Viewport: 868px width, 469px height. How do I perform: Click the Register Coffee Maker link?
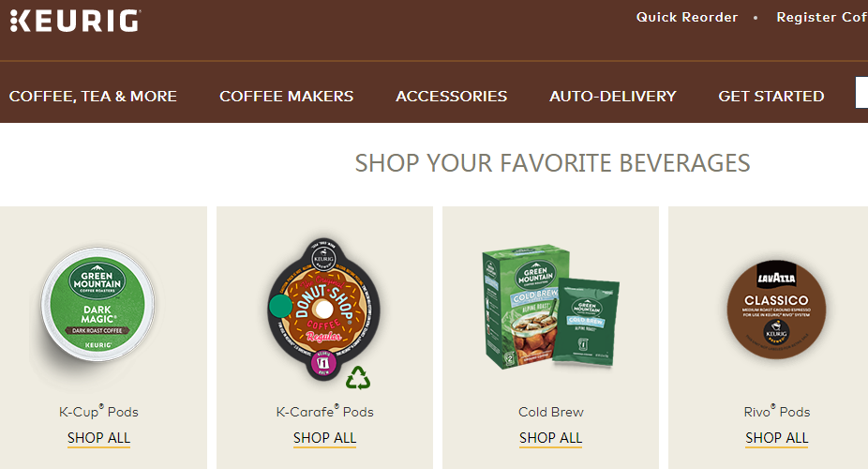pyautogui.click(x=822, y=17)
